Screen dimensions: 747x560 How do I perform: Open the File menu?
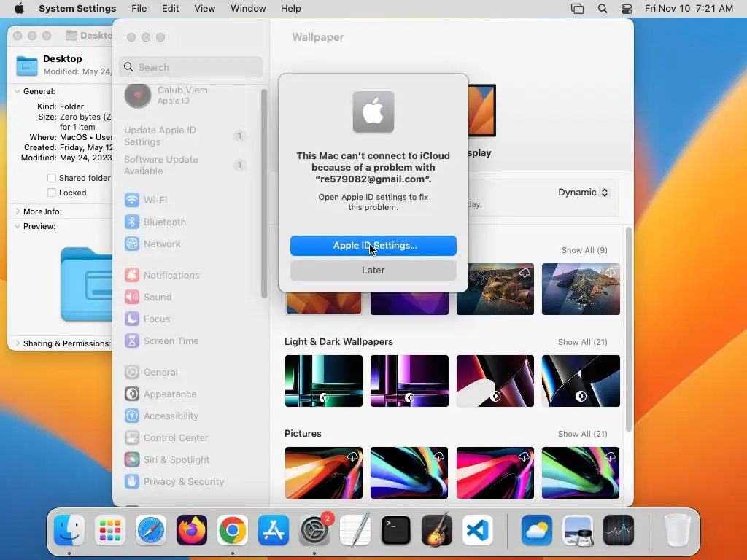coord(139,9)
